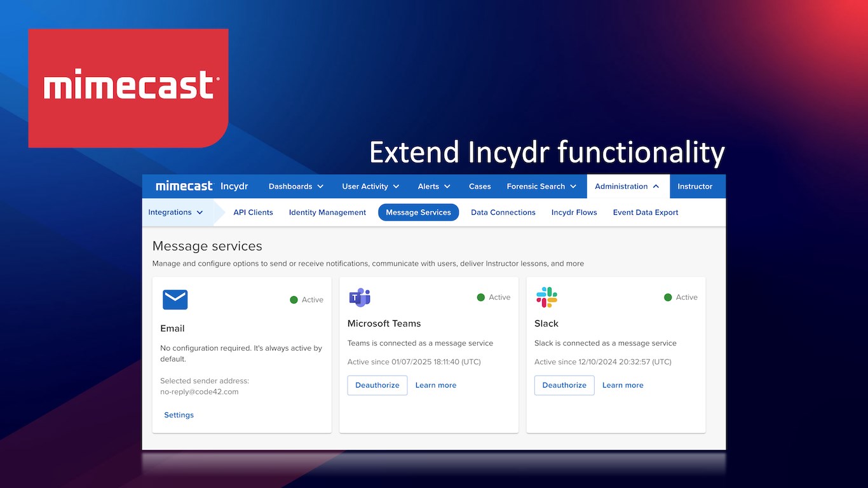The image size is (868, 488).
Task: Click the Email card title
Action: [172, 329]
